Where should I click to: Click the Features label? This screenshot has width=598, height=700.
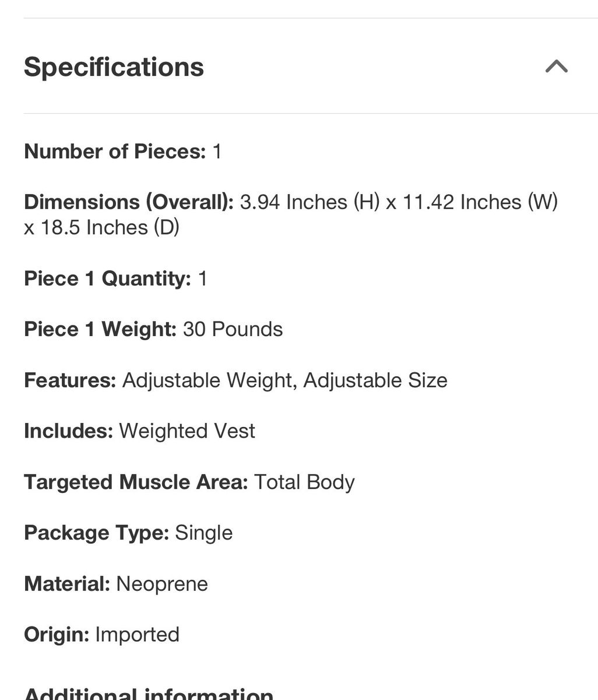(x=70, y=380)
